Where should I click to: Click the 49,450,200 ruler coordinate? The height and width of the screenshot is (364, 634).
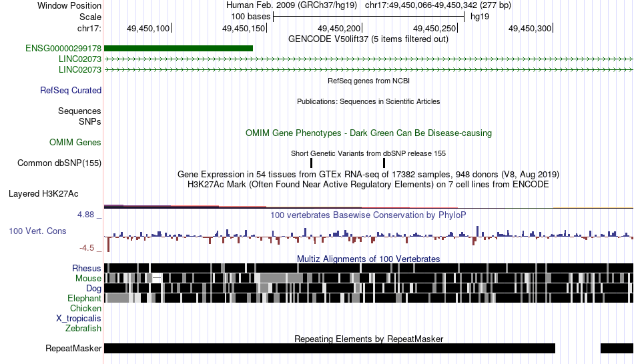point(339,28)
